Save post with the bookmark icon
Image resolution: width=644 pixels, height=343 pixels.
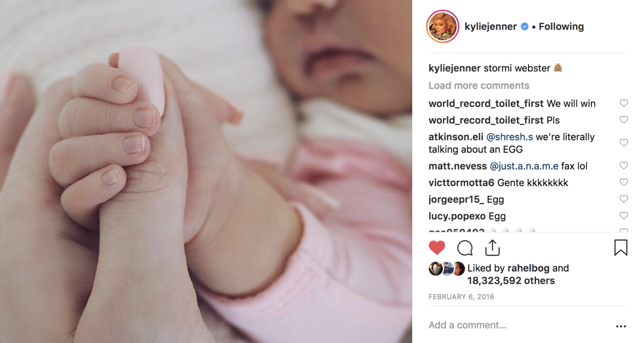tap(620, 247)
